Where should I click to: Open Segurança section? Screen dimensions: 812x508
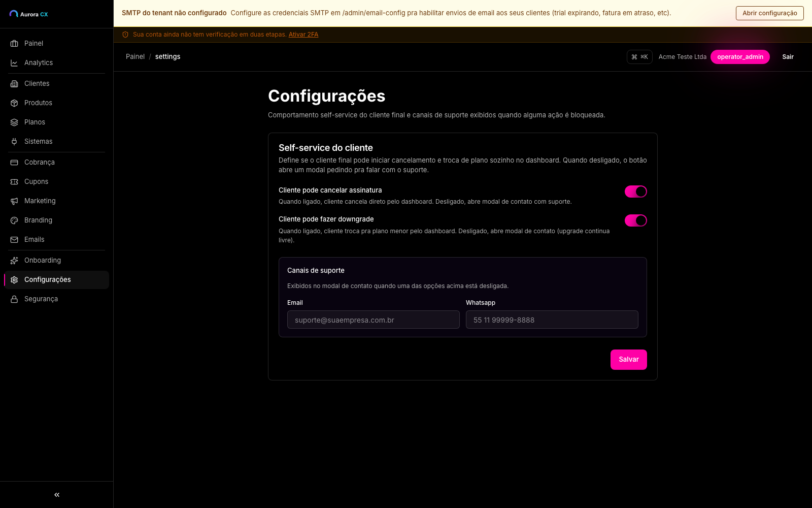click(56, 299)
